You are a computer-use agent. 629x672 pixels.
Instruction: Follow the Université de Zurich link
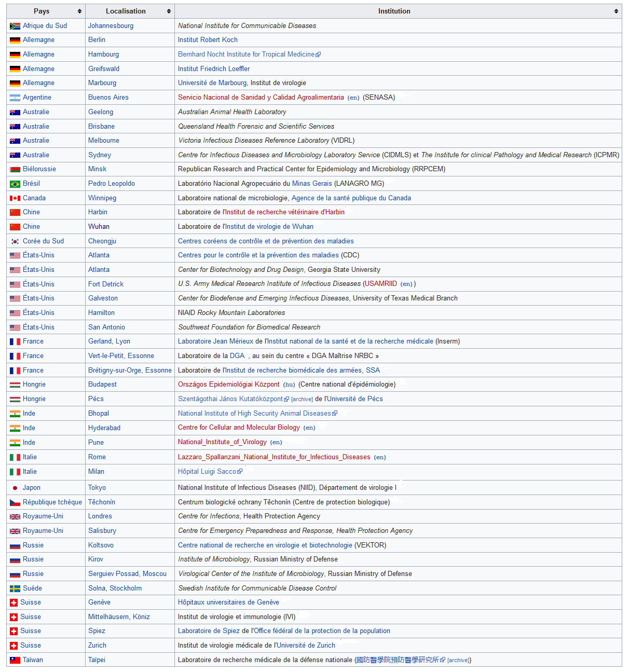coord(306,646)
